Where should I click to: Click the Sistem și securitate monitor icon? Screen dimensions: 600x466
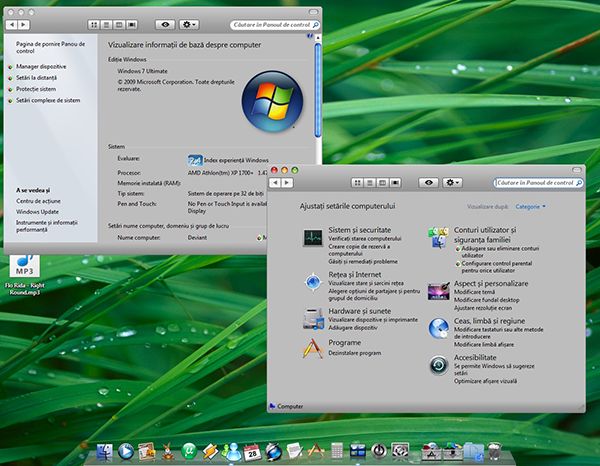[313, 238]
